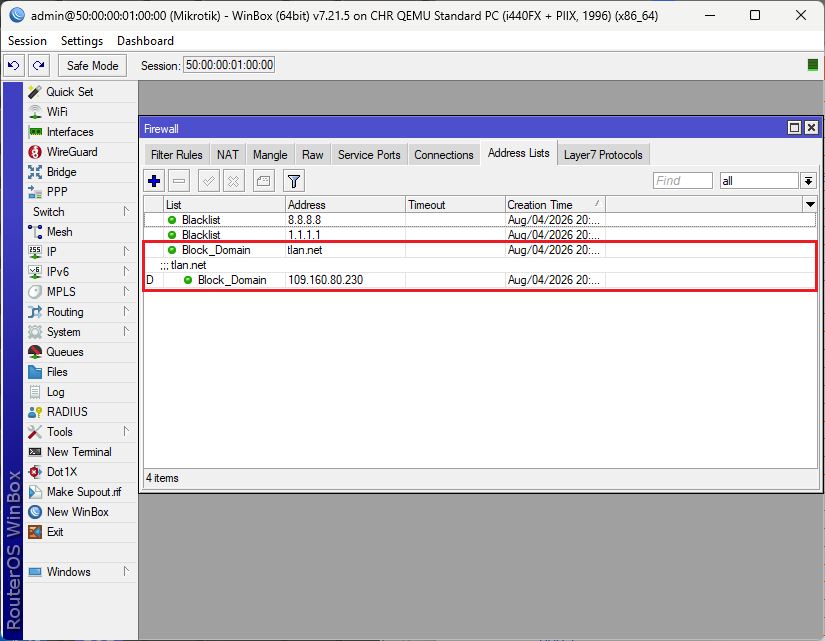Switch to the NAT tab

(x=228, y=155)
